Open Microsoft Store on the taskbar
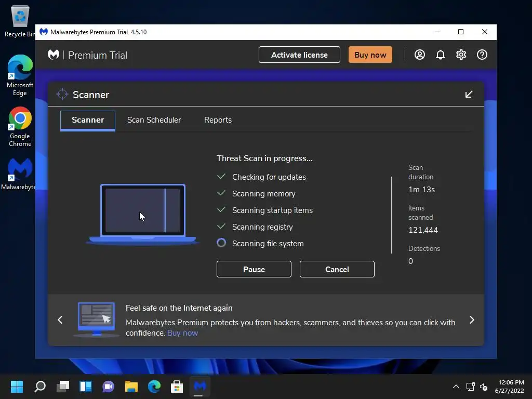The width and height of the screenshot is (532, 399). pyautogui.click(x=177, y=387)
